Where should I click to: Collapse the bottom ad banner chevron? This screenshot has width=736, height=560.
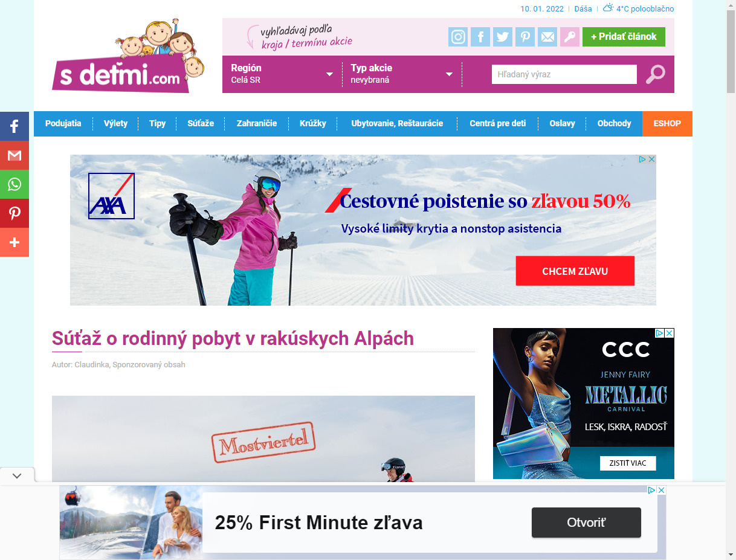click(x=17, y=475)
